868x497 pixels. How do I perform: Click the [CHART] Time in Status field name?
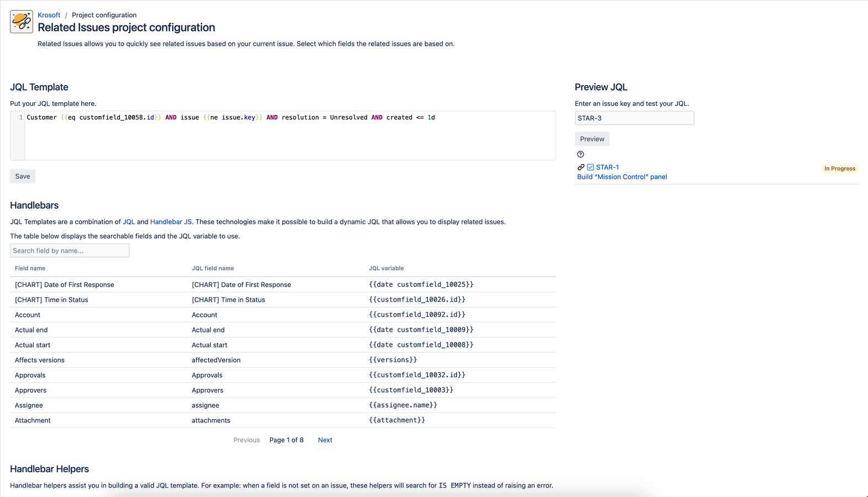coord(51,300)
